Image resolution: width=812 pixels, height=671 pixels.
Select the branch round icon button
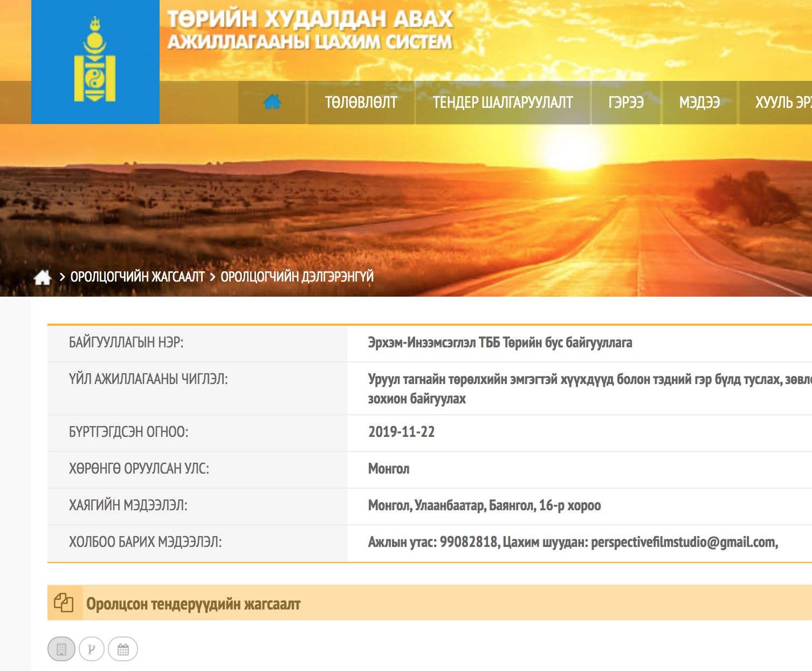[92, 649]
